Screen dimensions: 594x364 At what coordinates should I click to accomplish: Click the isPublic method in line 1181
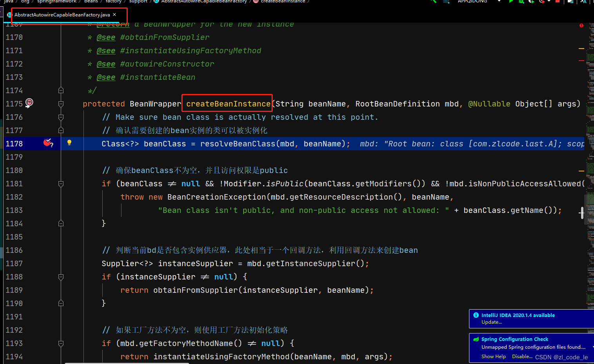tap(285, 184)
